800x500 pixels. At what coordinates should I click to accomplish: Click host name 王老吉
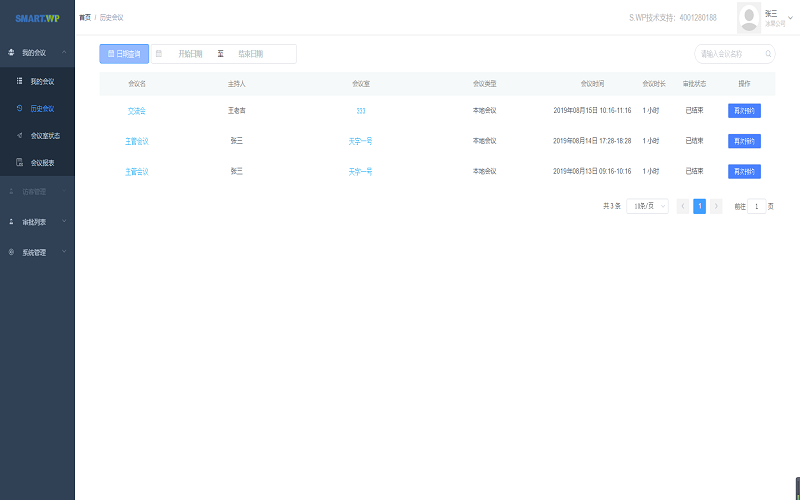(237, 110)
